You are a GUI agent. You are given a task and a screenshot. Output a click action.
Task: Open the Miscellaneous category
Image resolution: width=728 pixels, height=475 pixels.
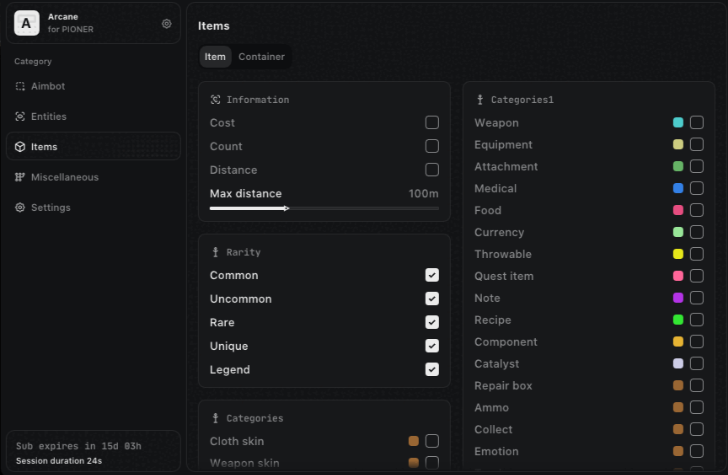[x=65, y=177]
